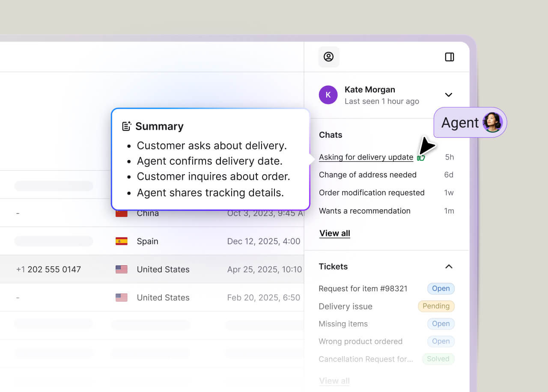
Task: Click 1m timestamp on recommendation chat
Action: pyautogui.click(x=449, y=211)
